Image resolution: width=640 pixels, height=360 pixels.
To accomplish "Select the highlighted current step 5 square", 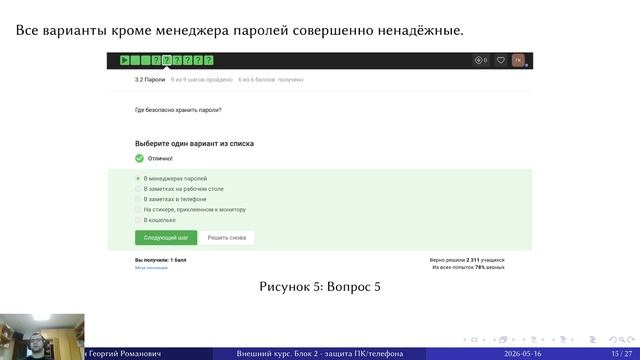I will (x=167, y=60).
